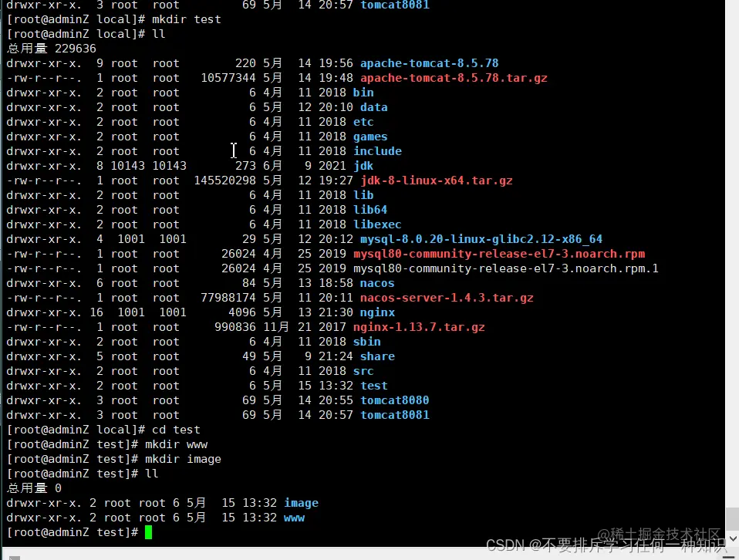Click the test directory entry in listing
Viewport: 739px width, 560px height.
373,386
